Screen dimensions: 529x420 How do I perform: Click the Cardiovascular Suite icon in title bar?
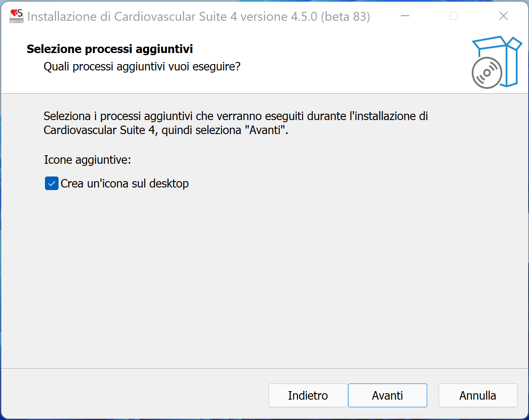17,16
